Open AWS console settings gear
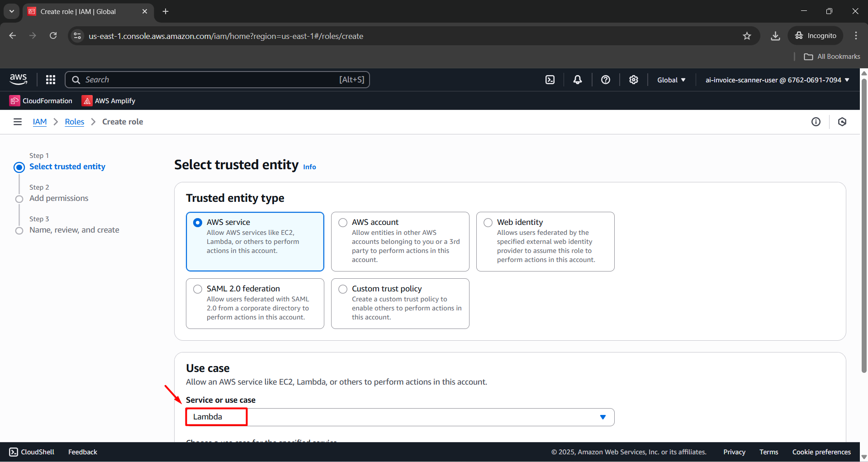868x462 pixels. pyautogui.click(x=633, y=80)
